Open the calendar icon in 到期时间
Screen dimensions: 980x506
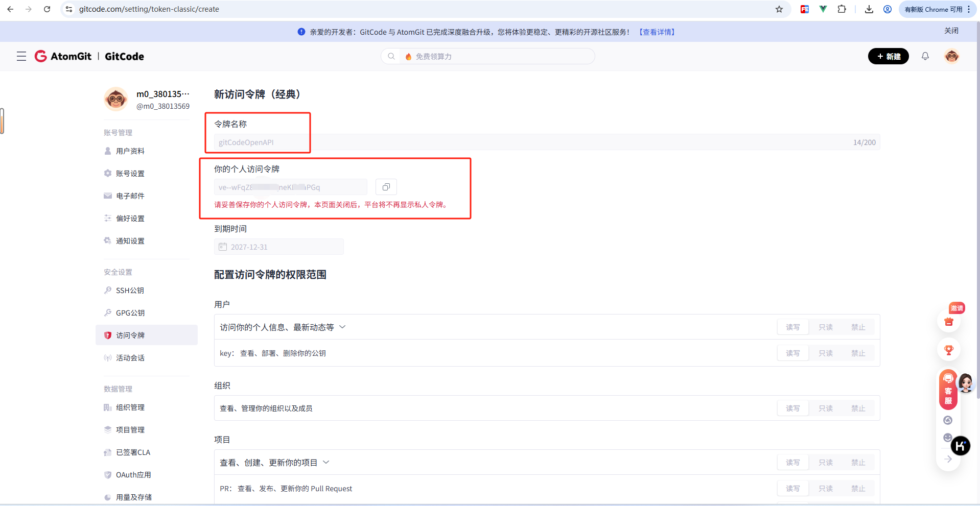(222, 247)
